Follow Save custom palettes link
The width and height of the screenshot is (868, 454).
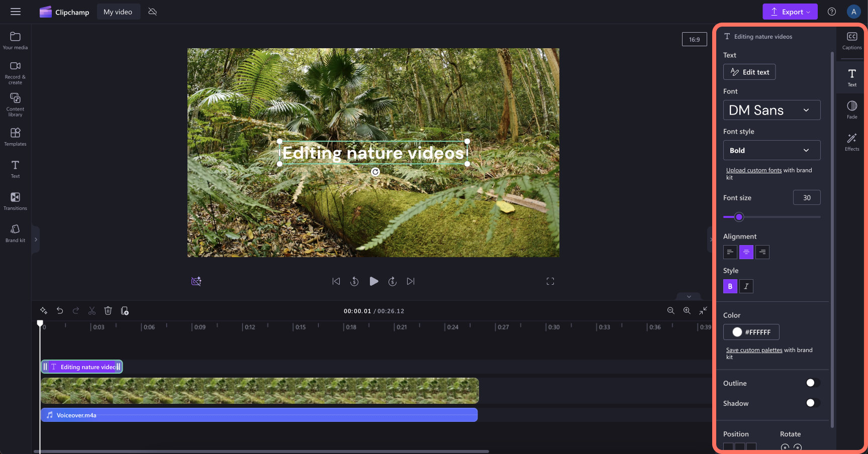754,350
